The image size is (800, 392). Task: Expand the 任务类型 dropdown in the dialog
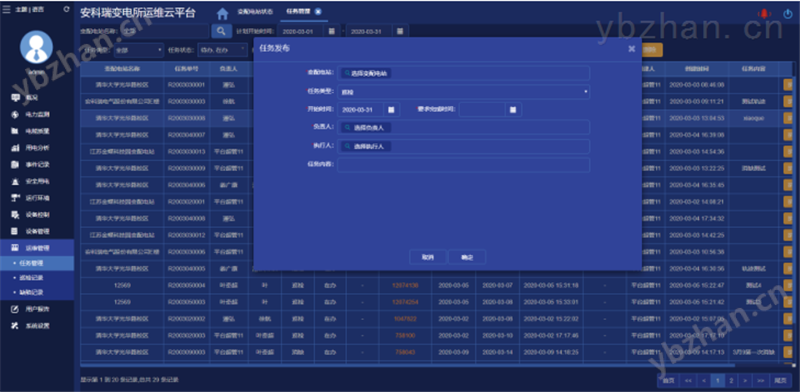[463, 92]
